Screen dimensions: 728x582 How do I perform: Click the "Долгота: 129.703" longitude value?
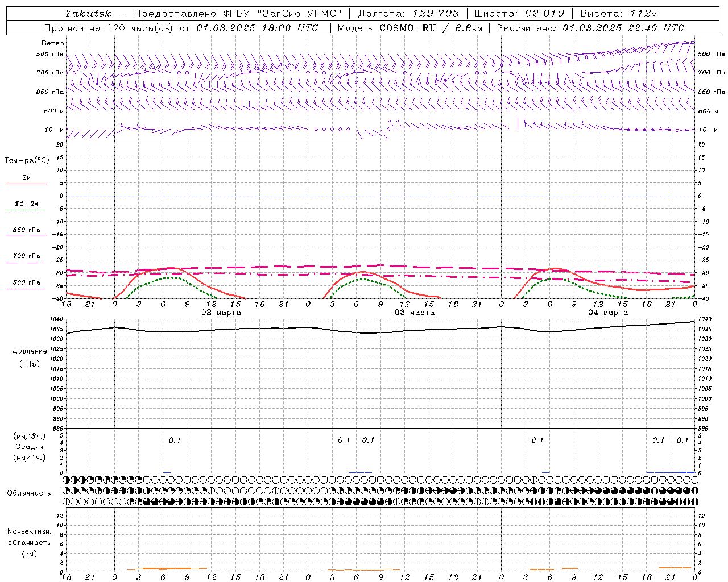point(408,14)
